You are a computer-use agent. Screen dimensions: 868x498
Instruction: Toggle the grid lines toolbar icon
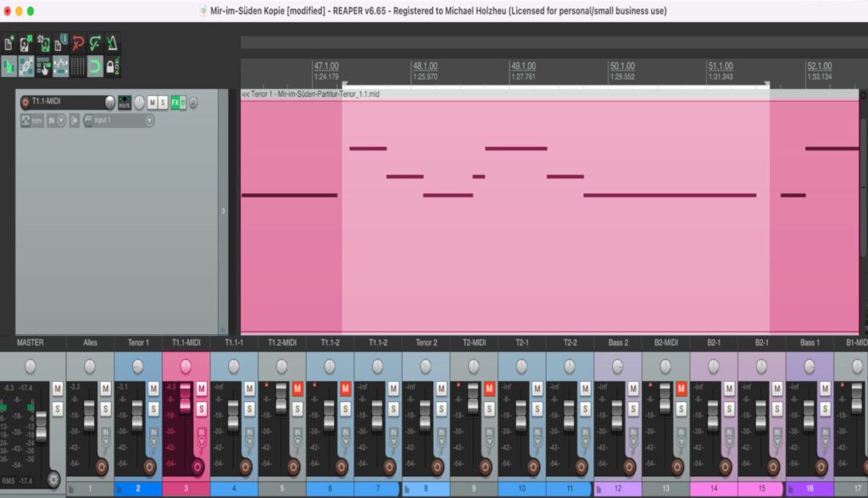[x=77, y=66]
